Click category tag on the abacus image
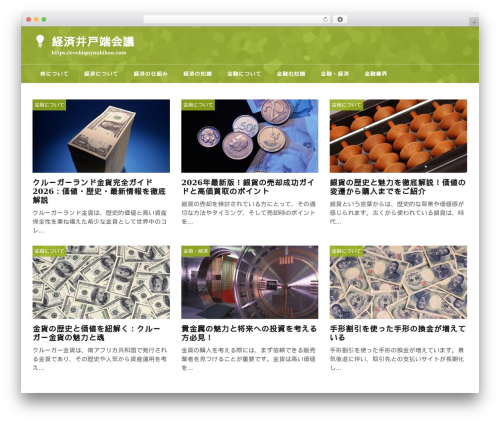The width and height of the screenshot is (500, 423). [x=347, y=105]
